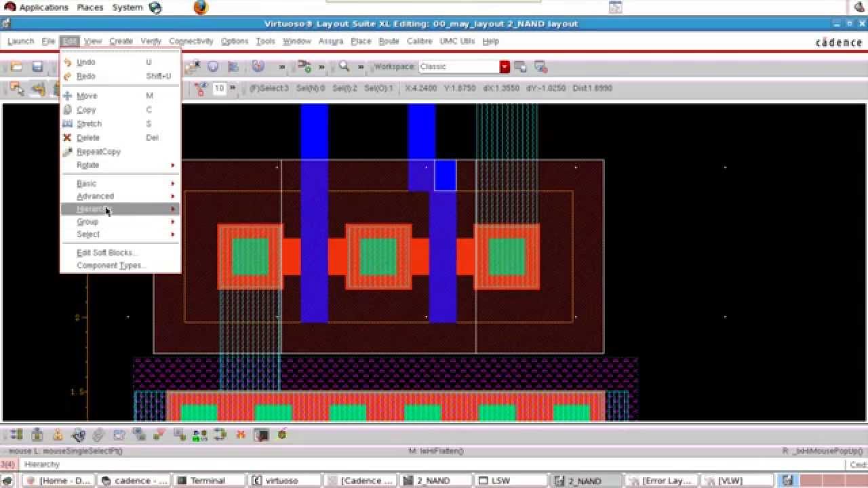The image size is (868, 488).
Task: Open the Launch menu
Action: pos(20,41)
